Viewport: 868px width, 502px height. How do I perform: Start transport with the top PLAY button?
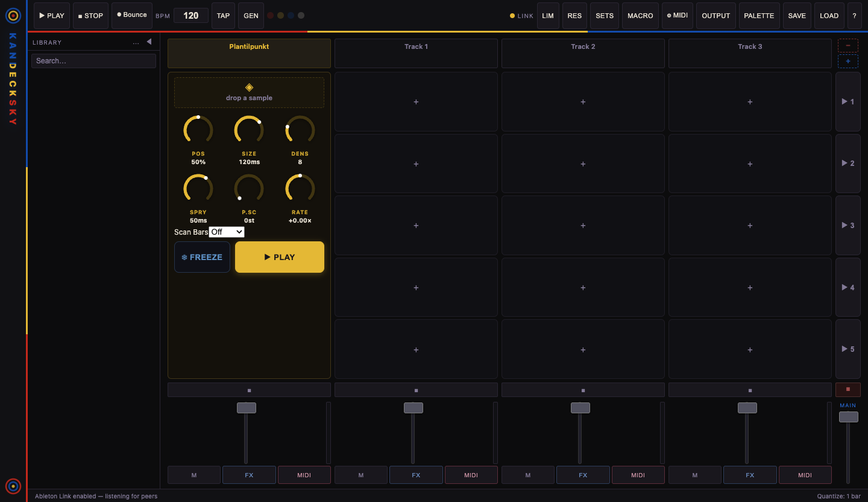pyautogui.click(x=52, y=16)
